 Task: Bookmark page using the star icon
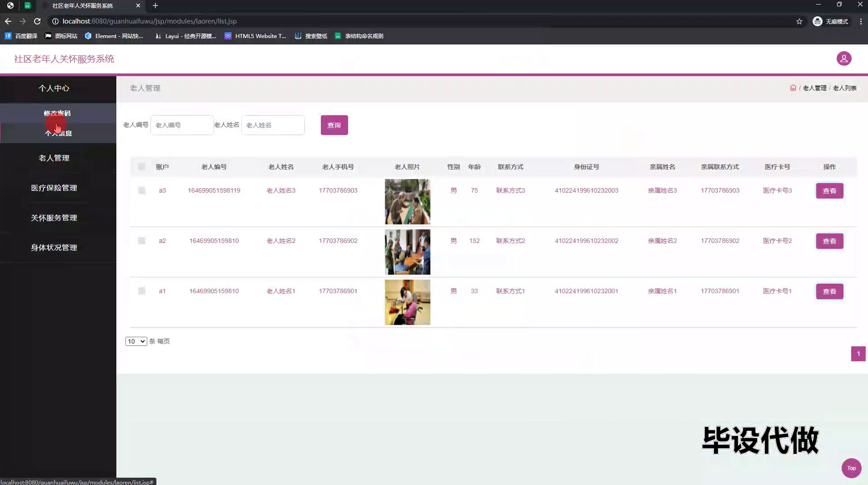tap(799, 21)
